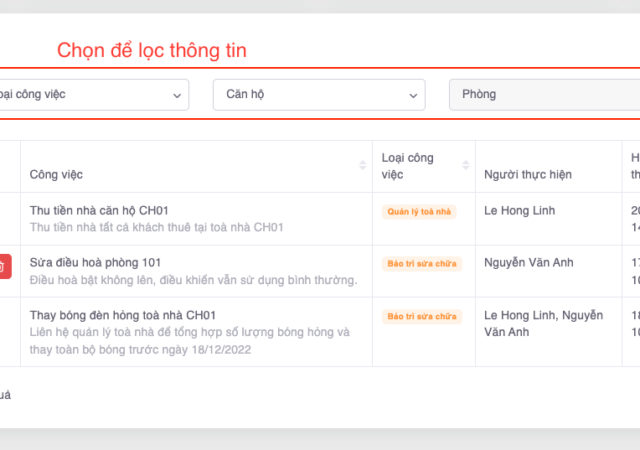Click the description under Thu tiền nhà căn hộ CH01
The width and height of the screenshot is (640, 450).
click(x=157, y=228)
